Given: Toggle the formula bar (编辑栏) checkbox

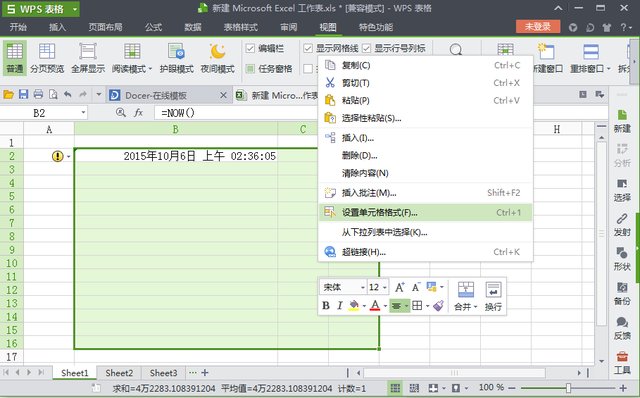Looking at the screenshot, I should click(250, 49).
